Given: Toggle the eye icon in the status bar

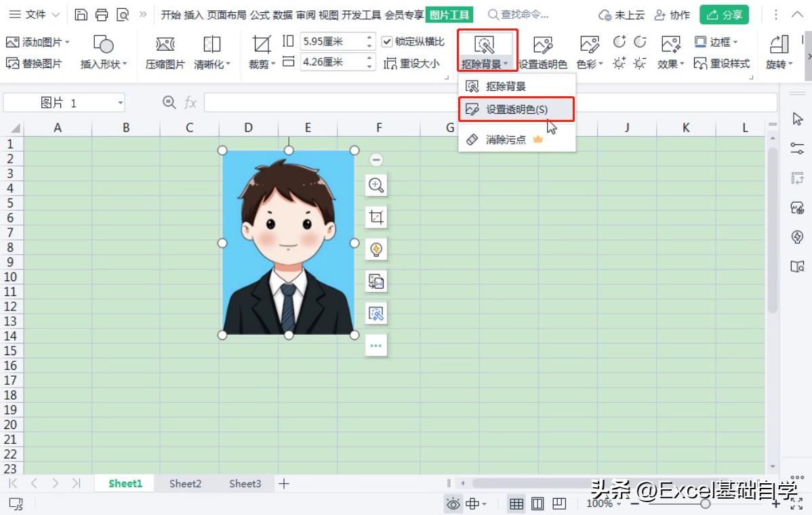Looking at the screenshot, I should click(x=452, y=504).
